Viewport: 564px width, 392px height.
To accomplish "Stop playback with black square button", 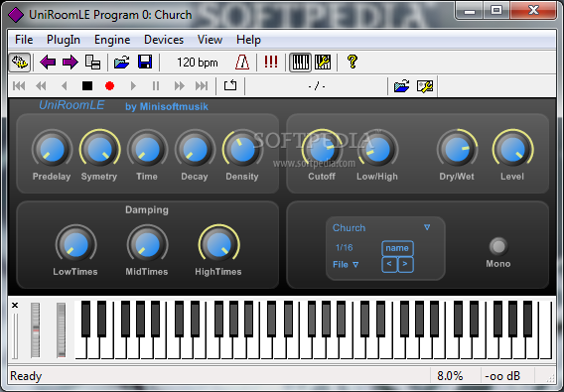I will point(87,86).
